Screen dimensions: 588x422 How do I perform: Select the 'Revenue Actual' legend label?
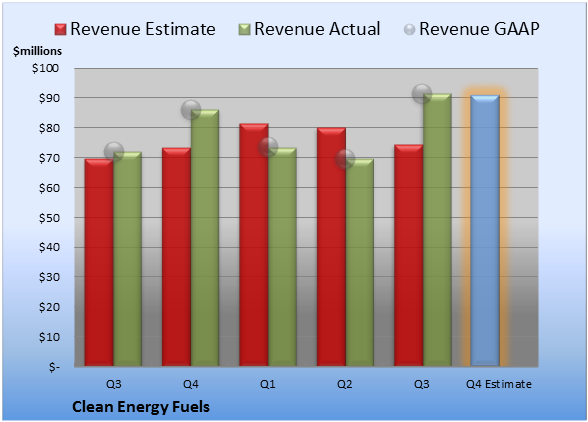pyautogui.click(x=317, y=29)
